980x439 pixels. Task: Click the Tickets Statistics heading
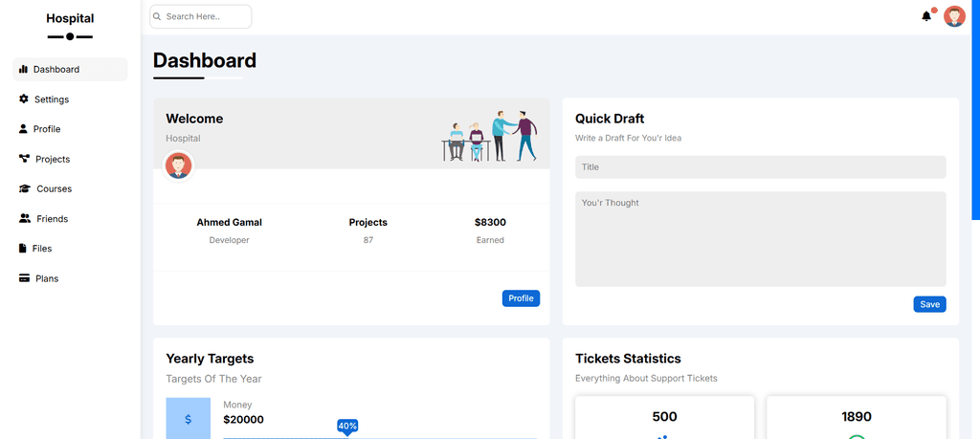(628, 359)
